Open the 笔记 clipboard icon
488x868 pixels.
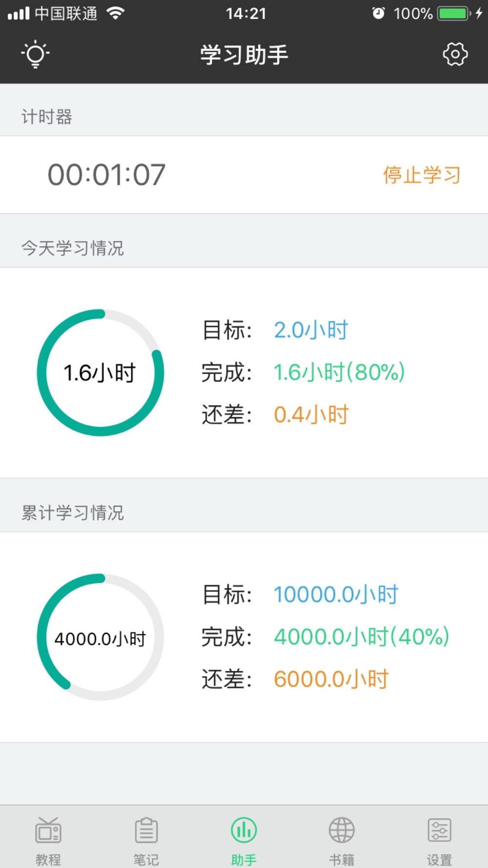(146, 830)
